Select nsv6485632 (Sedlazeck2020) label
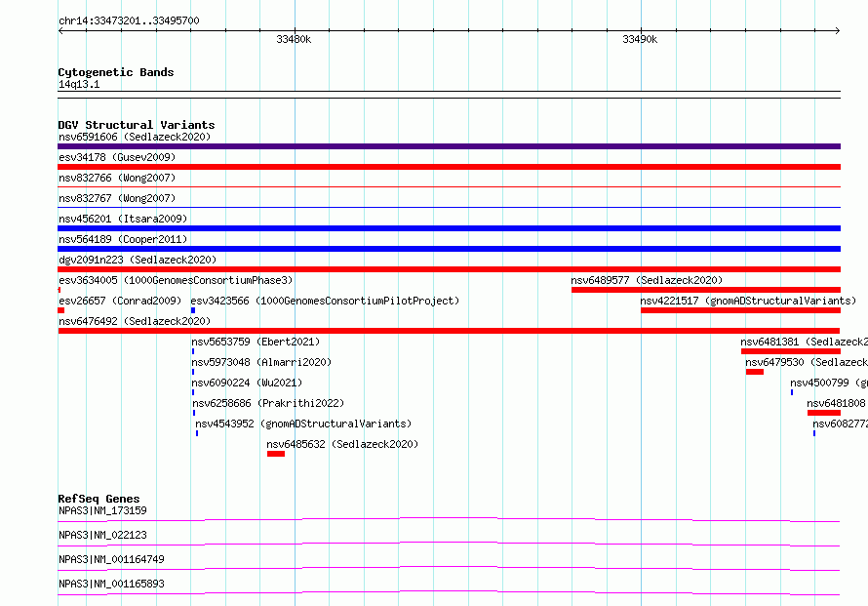This screenshot has height=606, width=868. pyautogui.click(x=342, y=444)
